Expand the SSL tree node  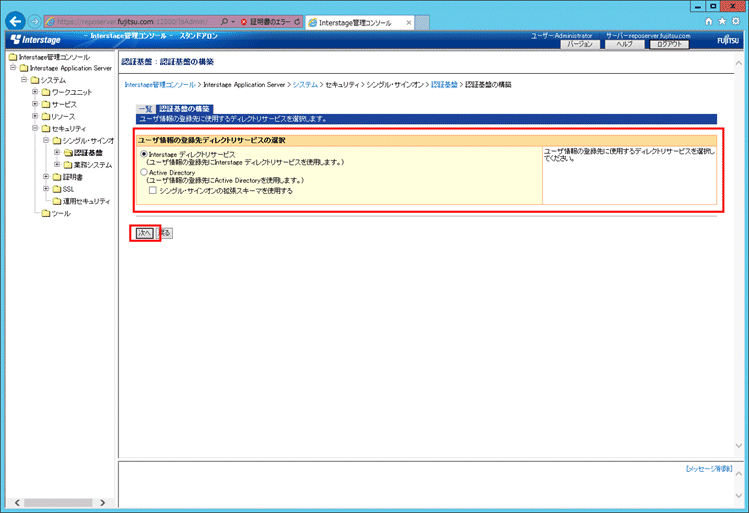[x=46, y=188]
